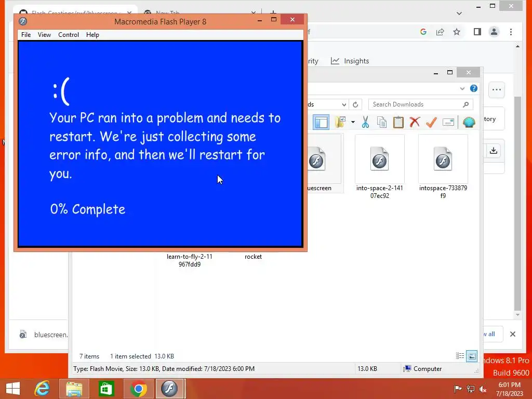
Task: Switch to Chrome from the taskbar
Action: click(x=138, y=389)
